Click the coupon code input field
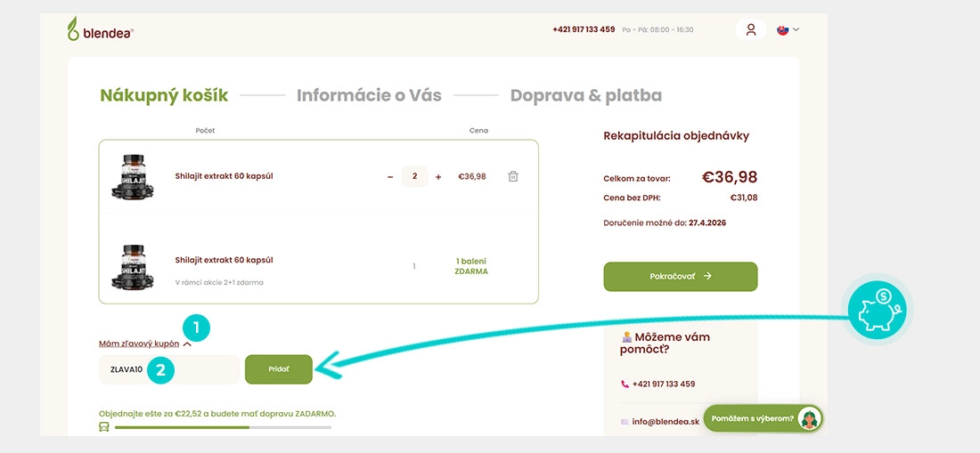980x453 pixels. click(x=169, y=369)
